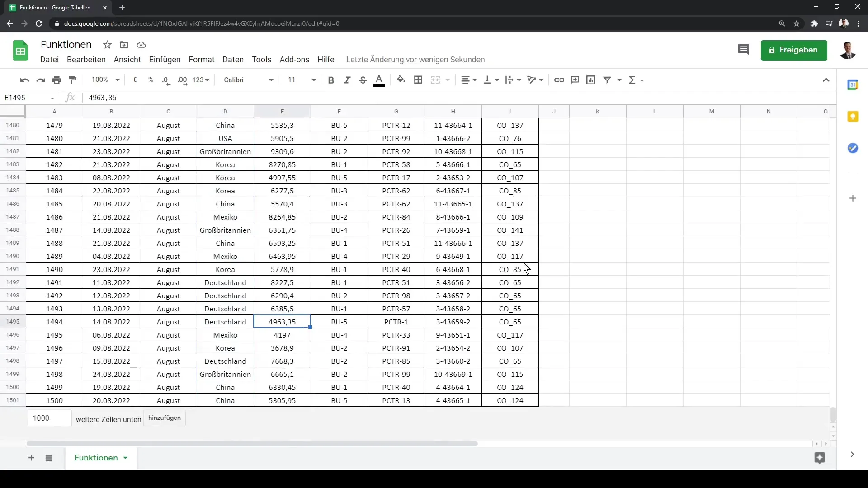The image size is (868, 488).
Task: Open Google Keep side panel
Action: (x=853, y=117)
